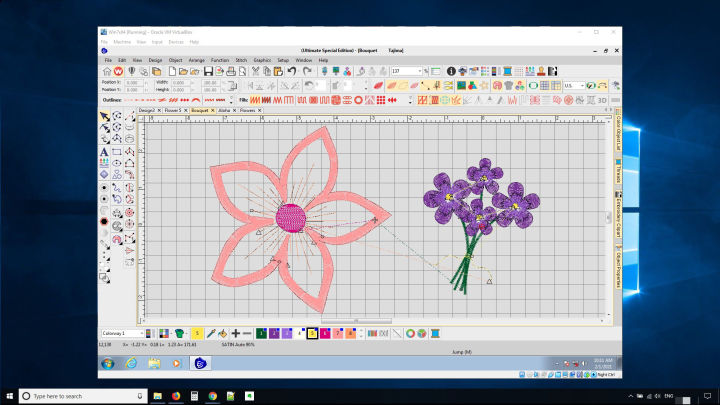
Task: Click the color palette scroll arrows
Action: click(361, 333)
